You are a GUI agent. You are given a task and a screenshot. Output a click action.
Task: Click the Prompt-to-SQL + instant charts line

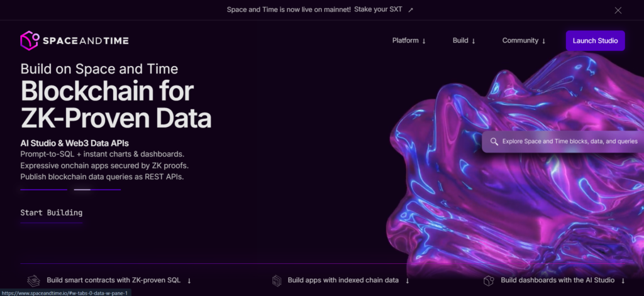coord(103,155)
